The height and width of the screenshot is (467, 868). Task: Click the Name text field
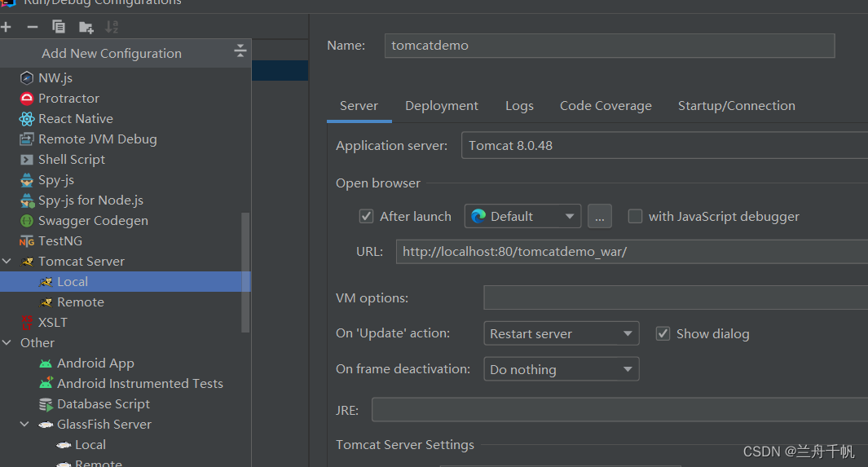pyautogui.click(x=609, y=46)
